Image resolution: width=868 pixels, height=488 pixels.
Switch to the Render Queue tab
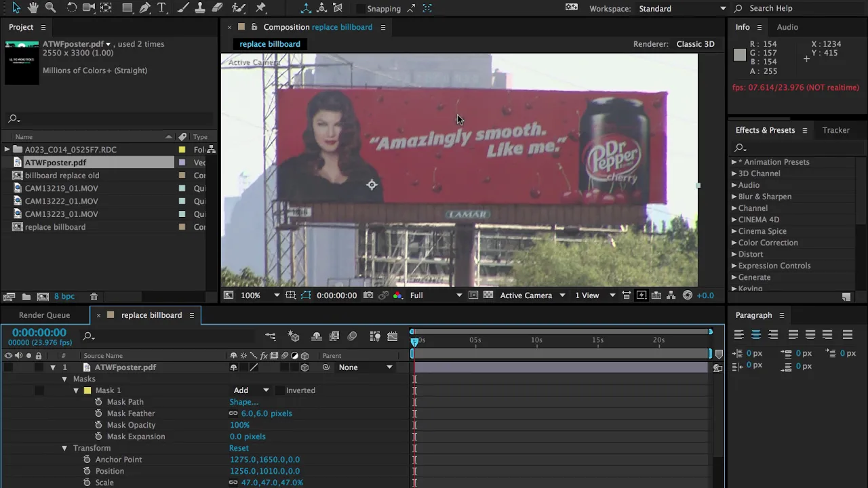(x=44, y=315)
